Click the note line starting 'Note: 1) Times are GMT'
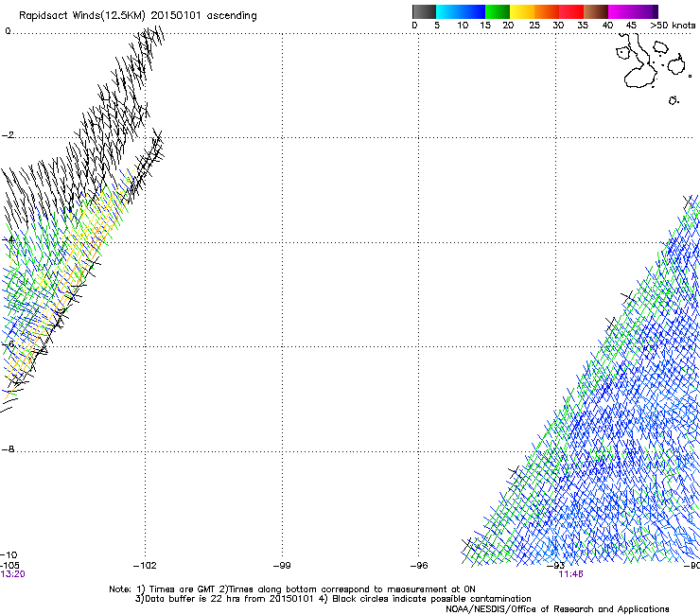 pyautogui.click(x=292, y=589)
